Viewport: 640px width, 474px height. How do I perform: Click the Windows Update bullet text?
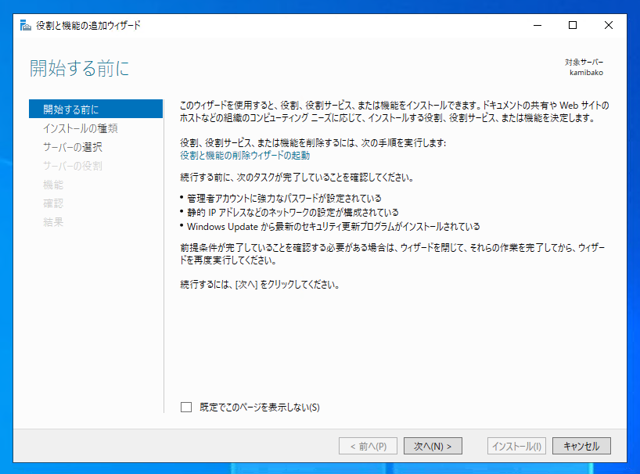(333, 227)
